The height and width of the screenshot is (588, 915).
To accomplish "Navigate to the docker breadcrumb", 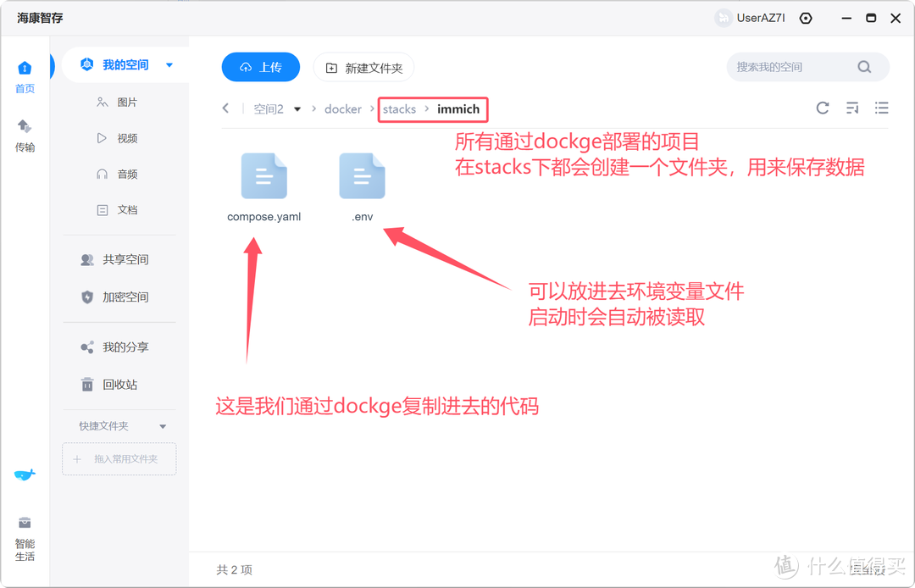I will point(342,108).
